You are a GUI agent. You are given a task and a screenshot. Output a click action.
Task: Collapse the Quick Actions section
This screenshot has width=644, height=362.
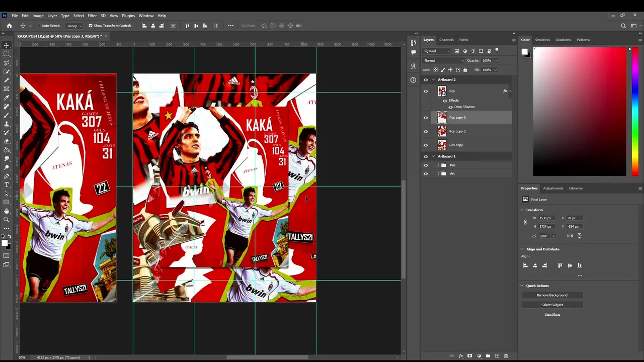coord(522,286)
